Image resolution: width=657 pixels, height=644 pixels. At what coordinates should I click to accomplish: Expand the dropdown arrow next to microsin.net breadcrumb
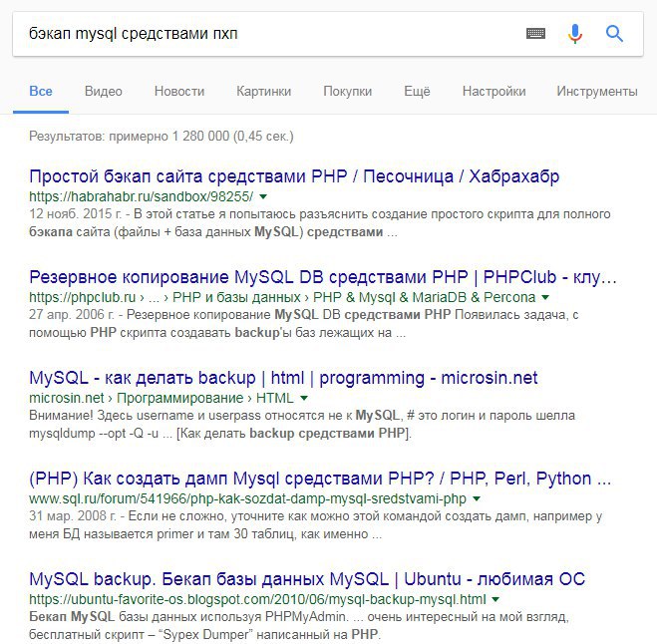304,398
